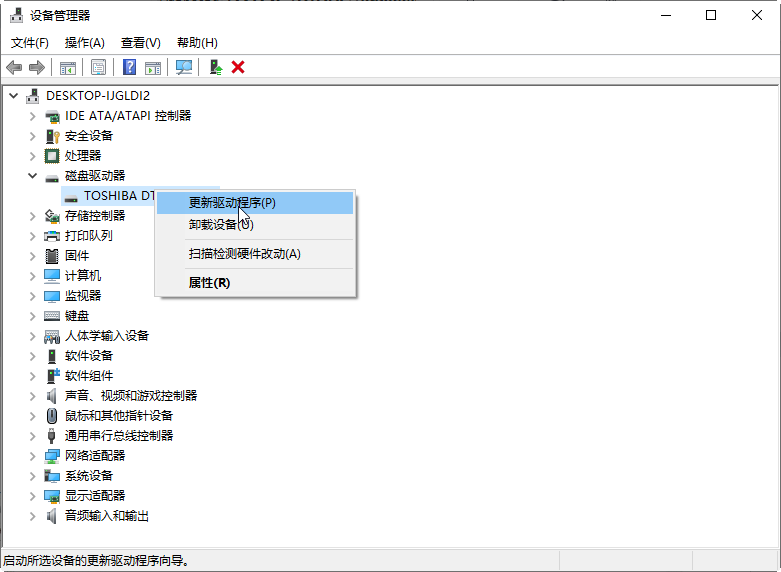This screenshot has height=572, width=781.
Task: Collapse the 磁盘驱动器 category
Action: [32, 175]
